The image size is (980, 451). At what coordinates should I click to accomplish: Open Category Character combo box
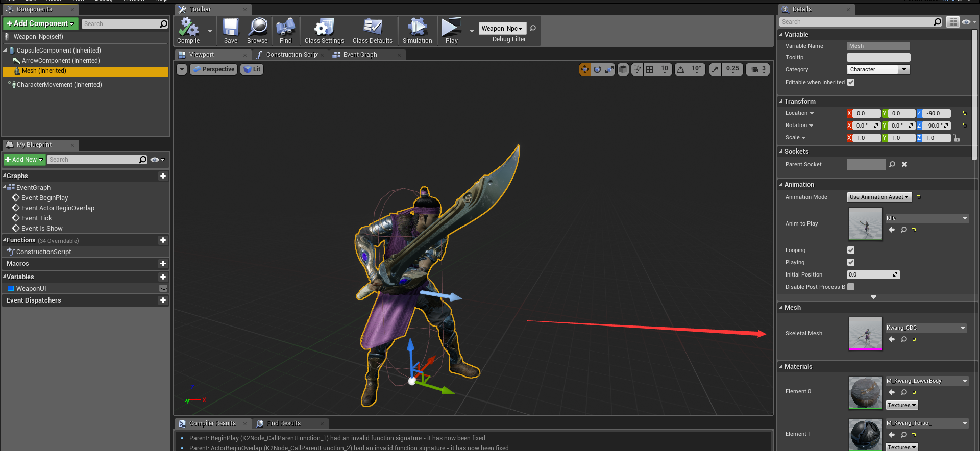(x=878, y=70)
